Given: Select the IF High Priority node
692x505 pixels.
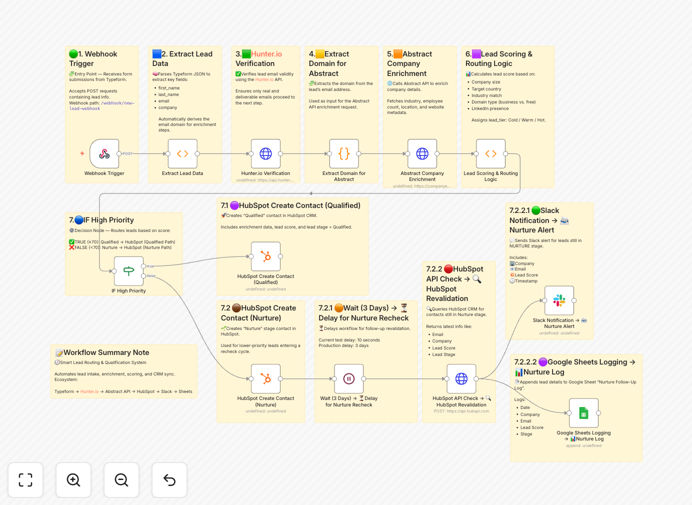Looking at the screenshot, I should [x=128, y=271].
